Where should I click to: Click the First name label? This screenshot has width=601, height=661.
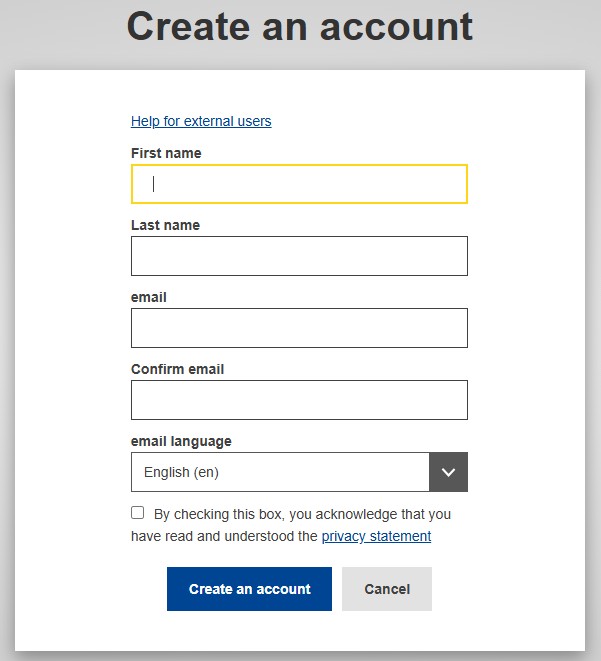tap(166, 153)
